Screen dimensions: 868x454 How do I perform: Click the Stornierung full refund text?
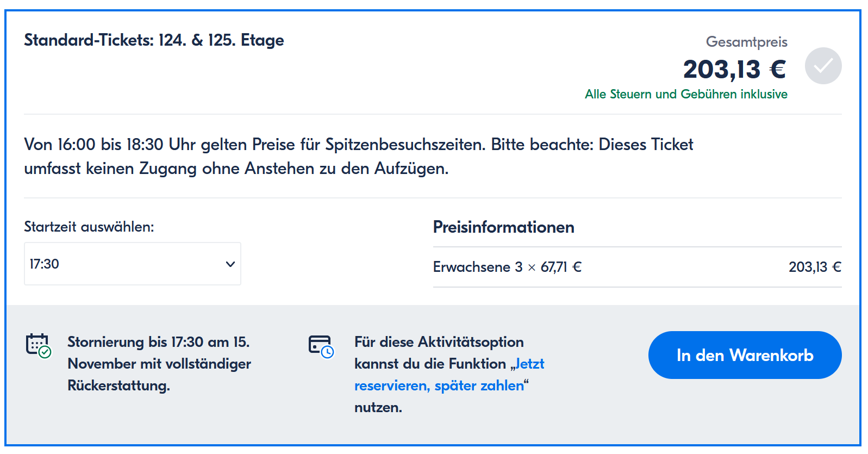(159, 363)
